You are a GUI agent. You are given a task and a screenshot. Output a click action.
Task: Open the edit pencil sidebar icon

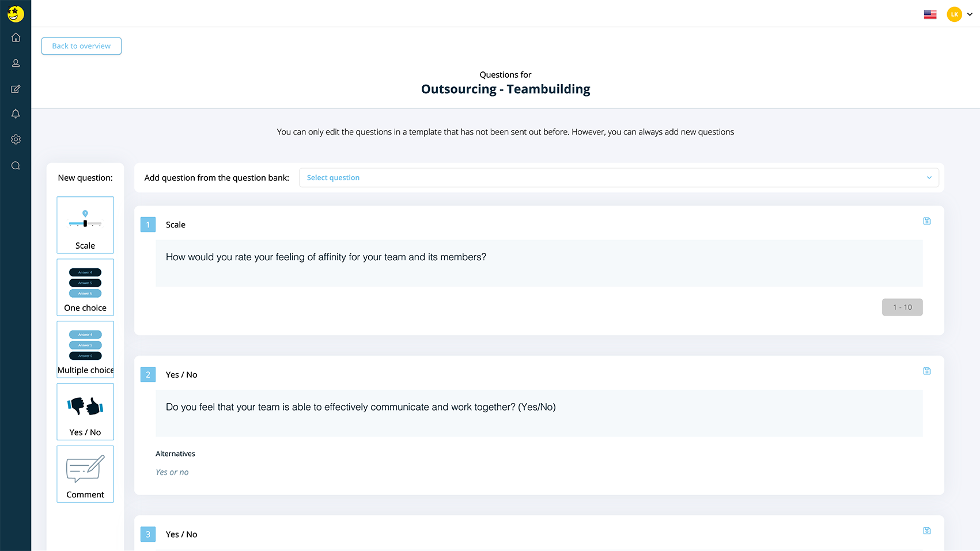click(x=16, y=89)
